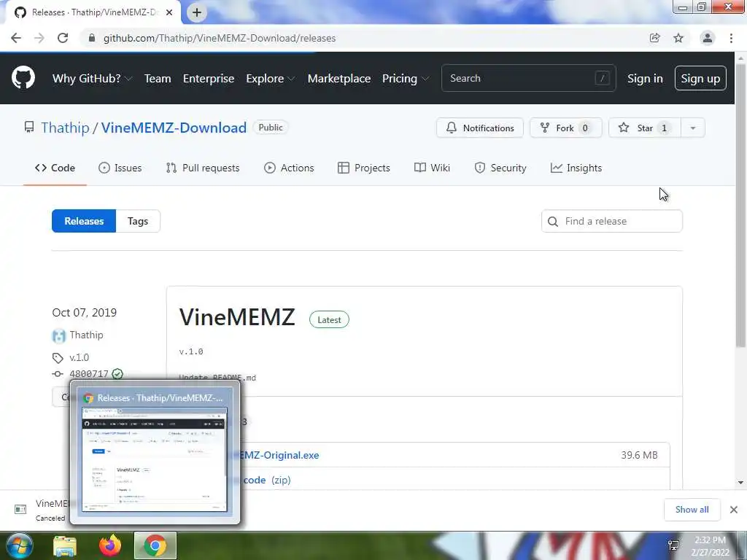Open the Actions tab
Image resolution: width=747 pixels, height=560 pixels.
tap(289, 168)
